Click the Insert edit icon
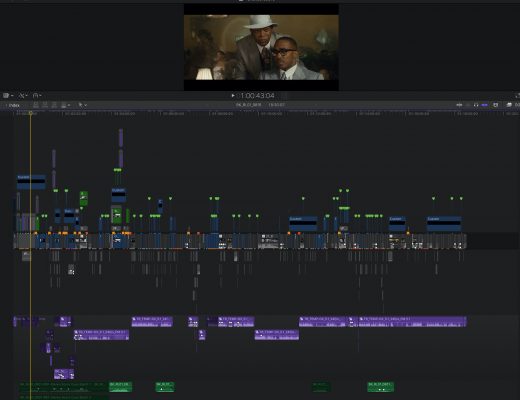This screenshot has height=400, width=520. [45, 105]
